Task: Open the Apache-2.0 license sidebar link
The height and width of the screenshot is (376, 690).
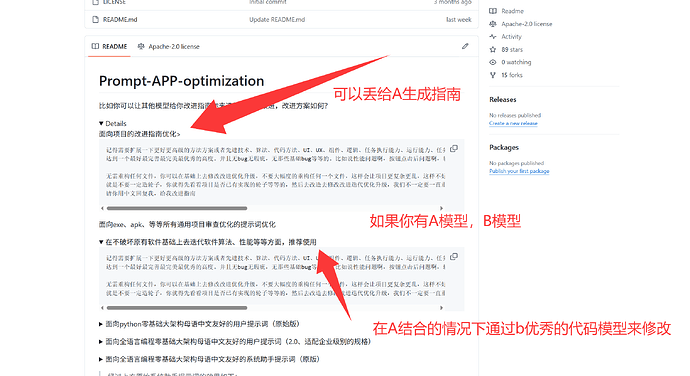Action: coord(526,24)
